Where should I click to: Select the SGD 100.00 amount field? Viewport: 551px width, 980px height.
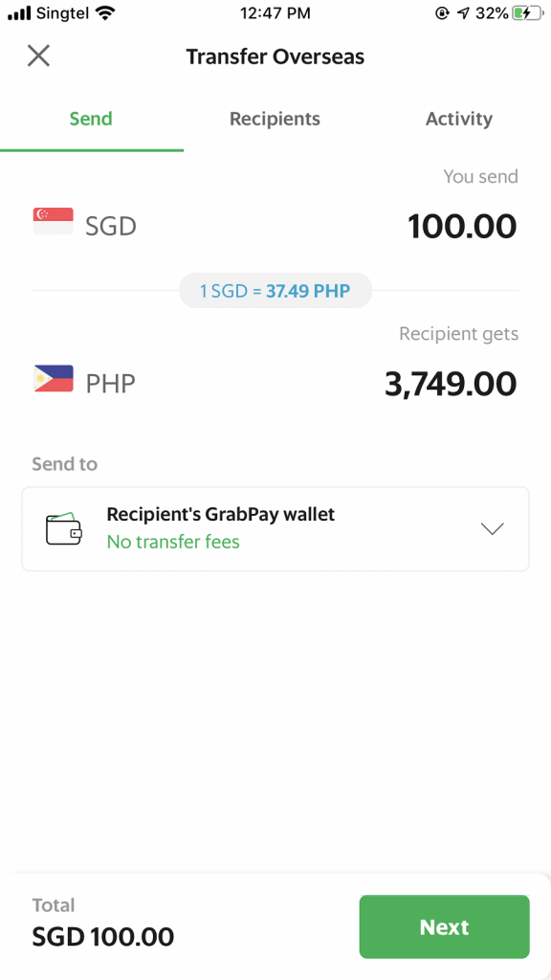point(462,226)
